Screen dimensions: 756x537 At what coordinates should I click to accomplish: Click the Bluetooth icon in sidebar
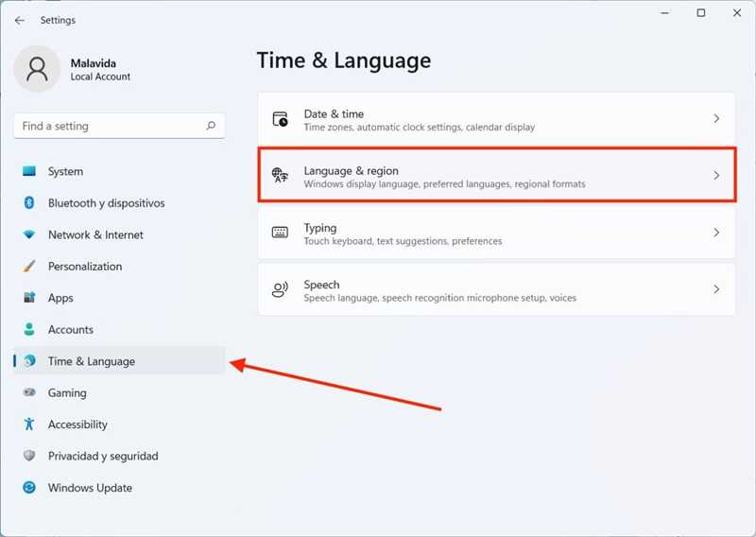click(x=29, y=202)
